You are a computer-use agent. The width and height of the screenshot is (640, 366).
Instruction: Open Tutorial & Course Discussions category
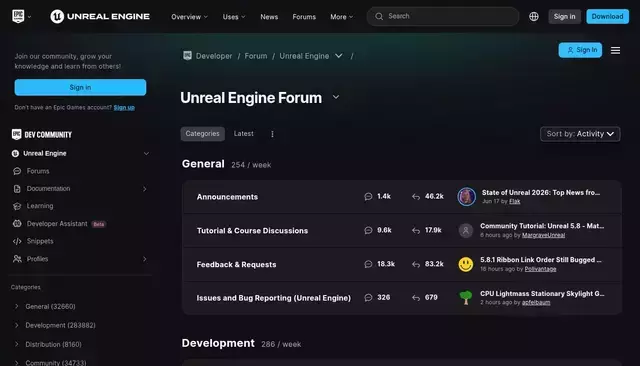tap(252, 231)
